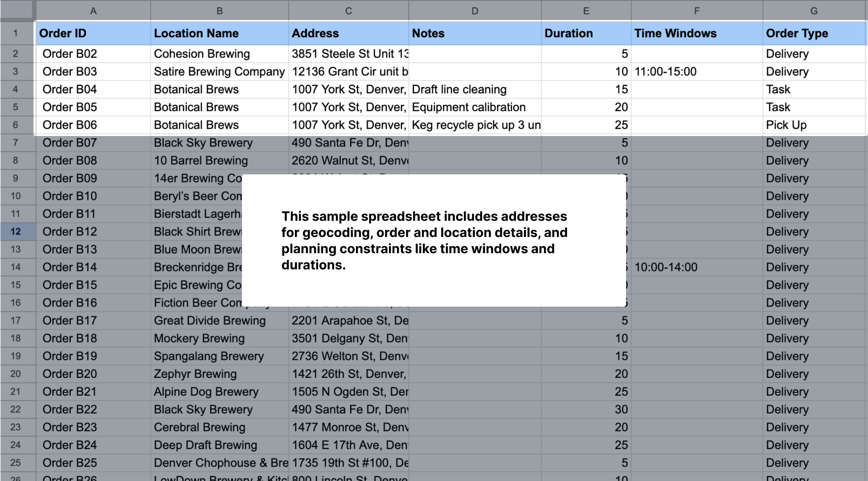Click the 2620 Walnut St address cell
Viewport: 868px width, 481px height.
[x=348, y=160]
